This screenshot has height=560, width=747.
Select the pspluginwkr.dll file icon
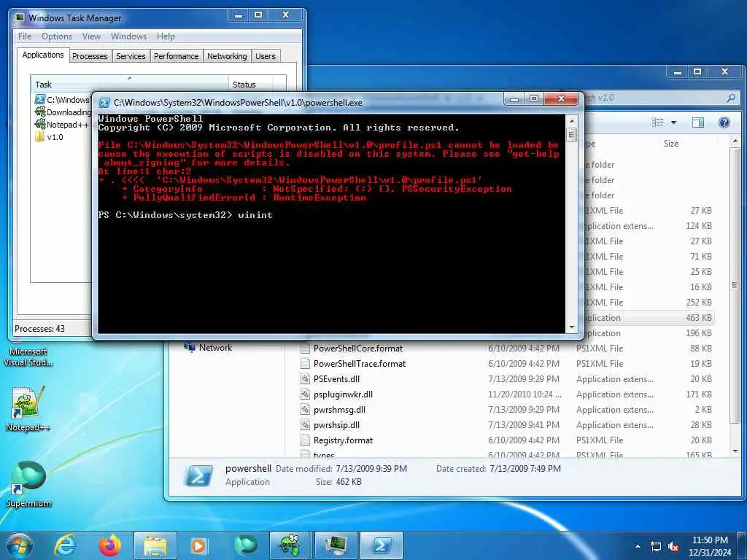(x=306, y=394)
